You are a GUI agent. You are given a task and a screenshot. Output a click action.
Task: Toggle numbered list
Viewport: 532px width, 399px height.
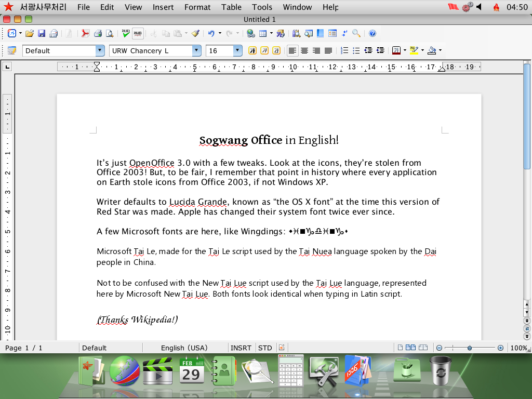tap(344, 50)
